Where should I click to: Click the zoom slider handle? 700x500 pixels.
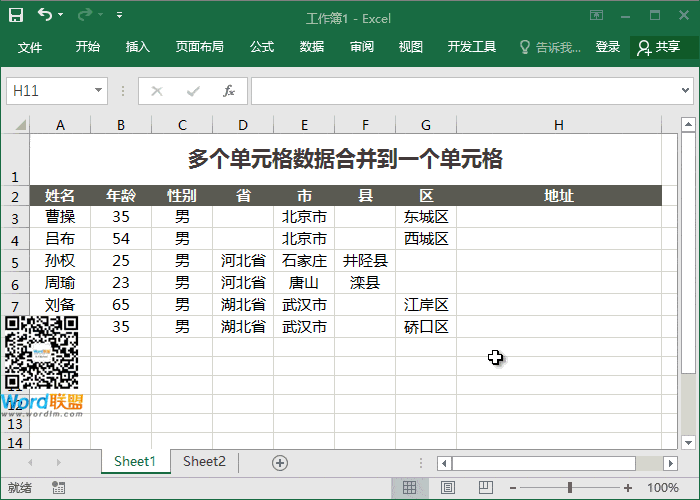(x=570, y=488)
